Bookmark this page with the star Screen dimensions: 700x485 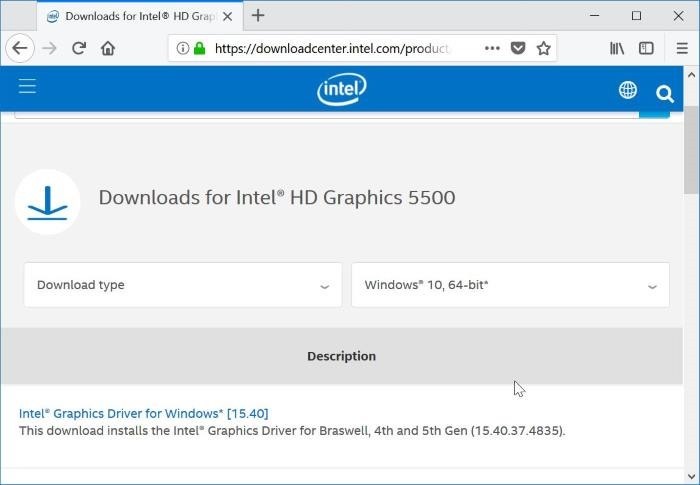(x=543, y=48)
